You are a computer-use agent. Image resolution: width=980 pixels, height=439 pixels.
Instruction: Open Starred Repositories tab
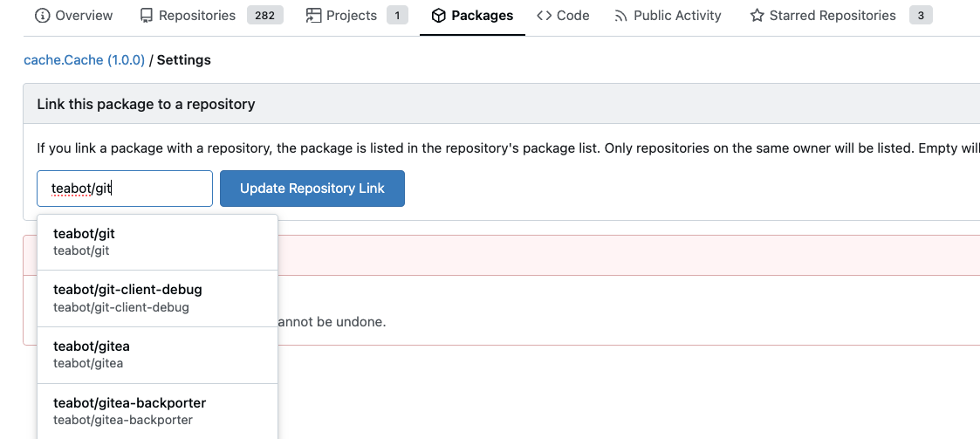pos(832,16)
